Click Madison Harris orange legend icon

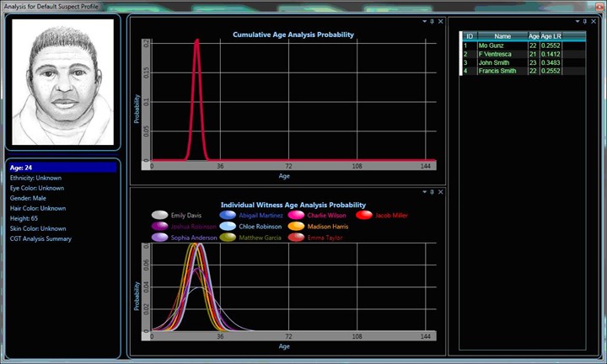(x=296, y=227)
